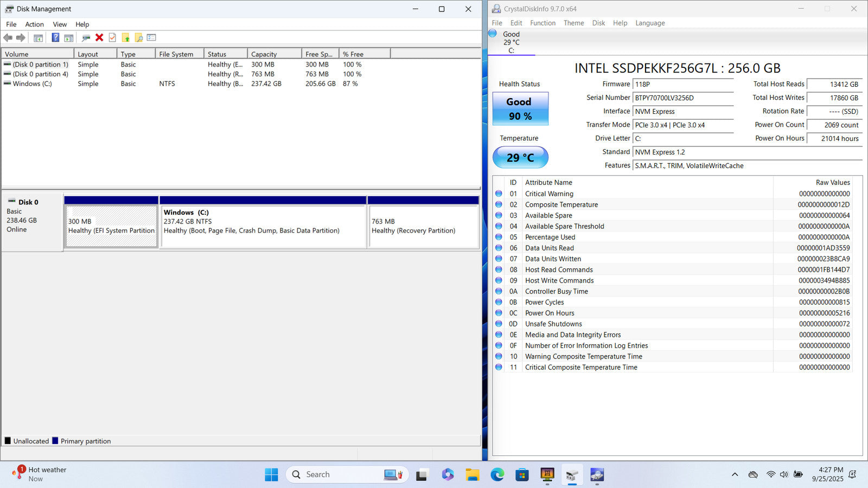Click the Properties checkmark page icon
This screenshot has width=868, height=488.
(112, 38)
